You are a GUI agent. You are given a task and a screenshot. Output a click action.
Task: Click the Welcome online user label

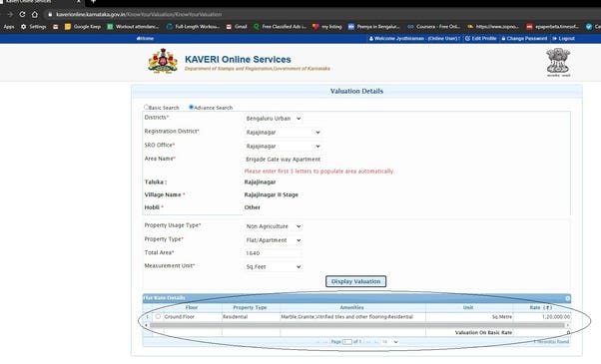pyautogui.click(x=414, y=38)
